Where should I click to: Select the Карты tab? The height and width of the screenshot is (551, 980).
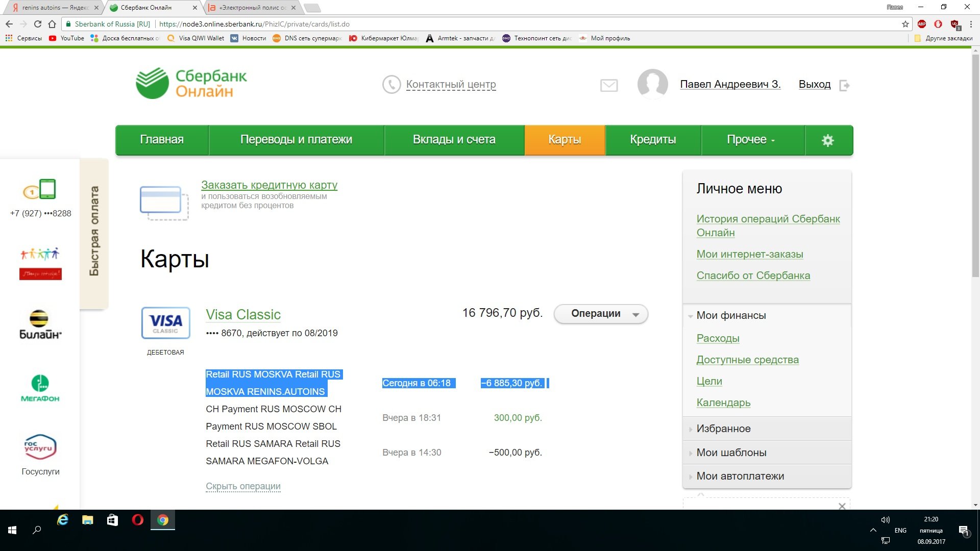pyautogui.click(x=565, y=140)
